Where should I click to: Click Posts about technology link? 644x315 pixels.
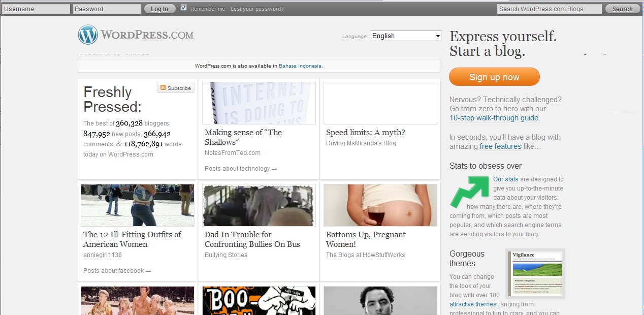(241, 169)
